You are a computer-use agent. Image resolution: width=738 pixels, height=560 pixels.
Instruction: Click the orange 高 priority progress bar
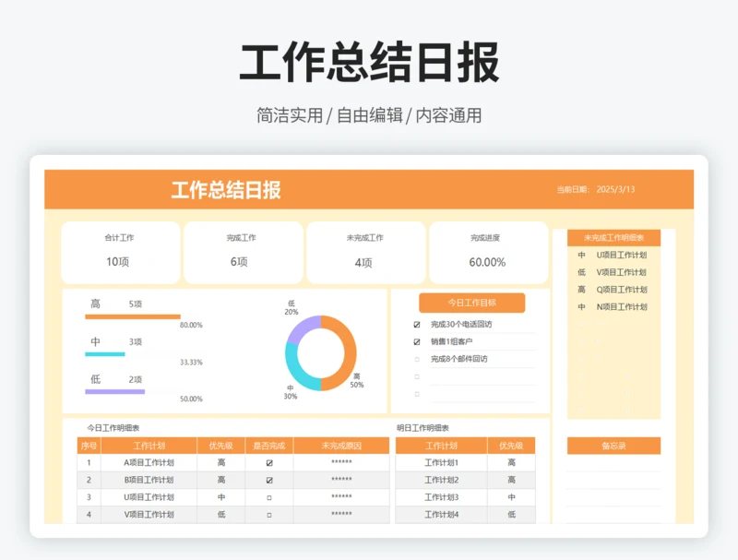pyautogui.click(x=132, y=316)
